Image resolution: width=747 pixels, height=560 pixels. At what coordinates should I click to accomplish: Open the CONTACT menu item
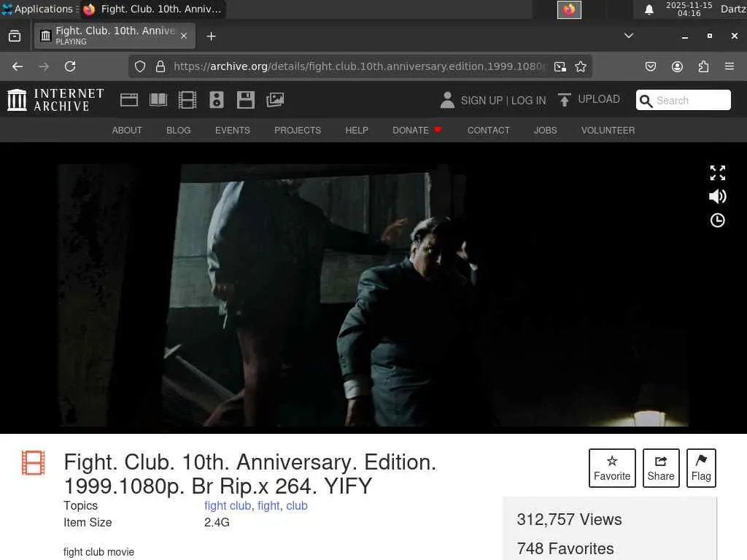[488, 130]
